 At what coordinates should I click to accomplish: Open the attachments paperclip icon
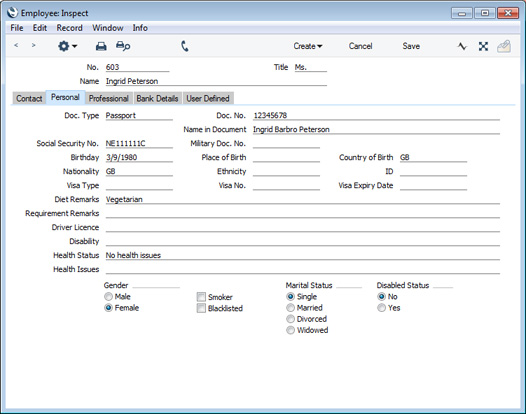(x=504, y=46)
